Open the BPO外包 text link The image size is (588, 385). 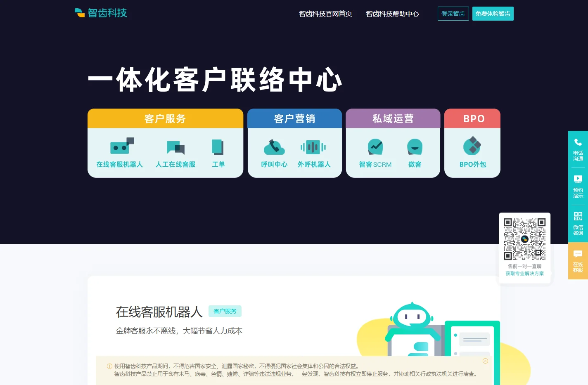(x=473, y=164)
